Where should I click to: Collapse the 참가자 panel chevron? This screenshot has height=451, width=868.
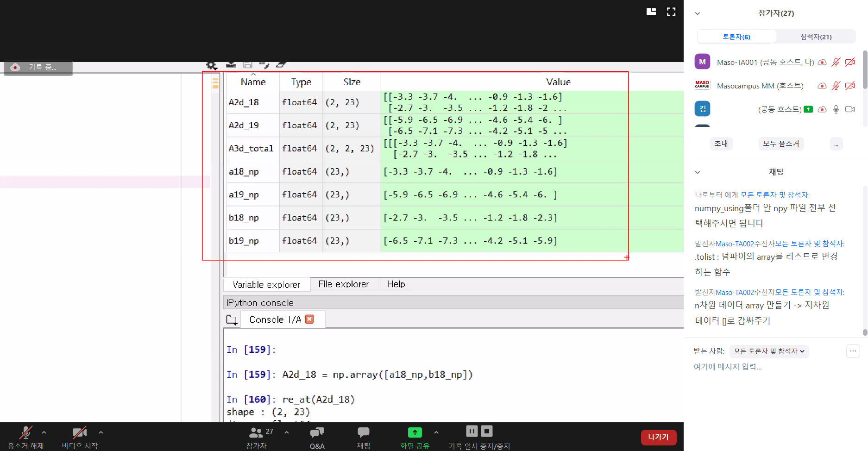tap(698, 13)
